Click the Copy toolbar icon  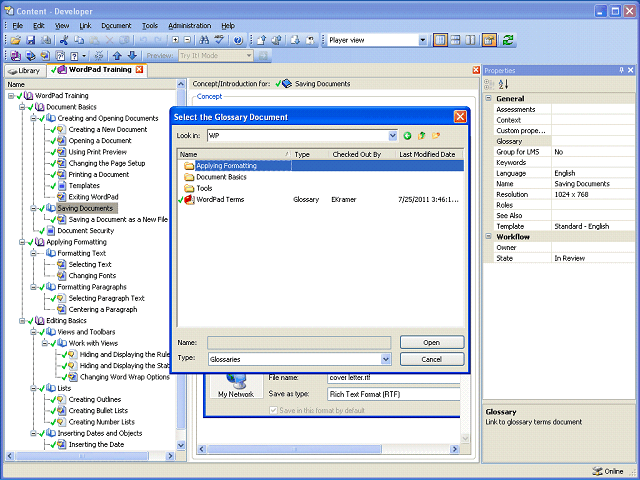coord(79,40)
